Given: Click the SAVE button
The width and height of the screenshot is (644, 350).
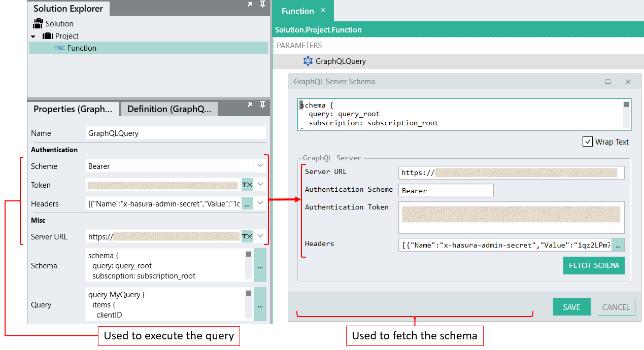Looking at the screenshot, I should click(x=571, y=307).
